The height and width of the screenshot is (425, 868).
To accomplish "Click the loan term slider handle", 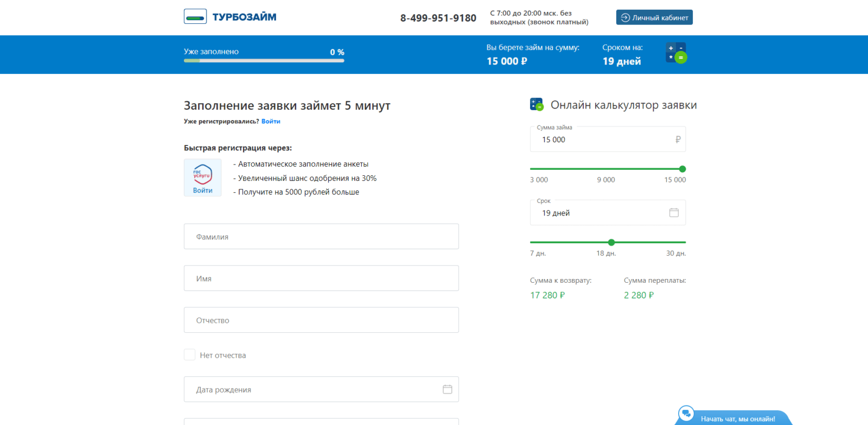I will (x=611, y=242).
